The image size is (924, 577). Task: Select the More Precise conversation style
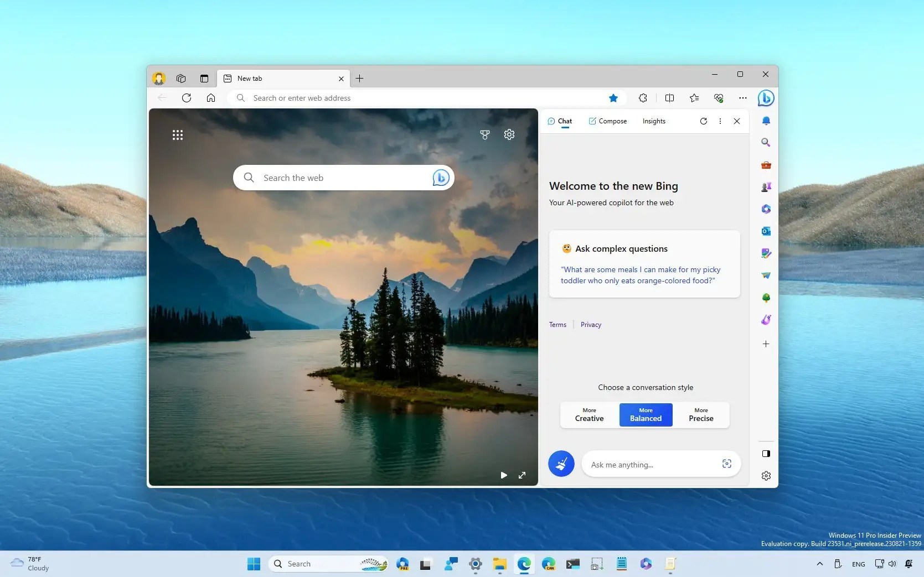click(700, 415)
